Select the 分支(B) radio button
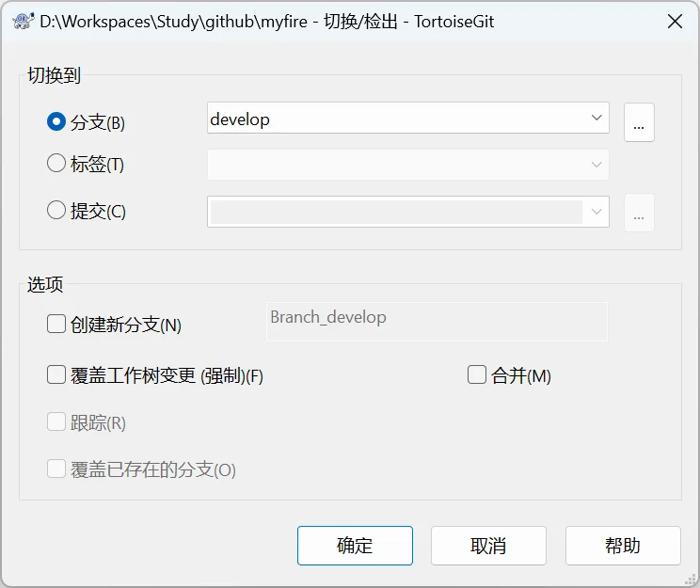The width and height of the screenshot is (700, 588). pos(56,122)
